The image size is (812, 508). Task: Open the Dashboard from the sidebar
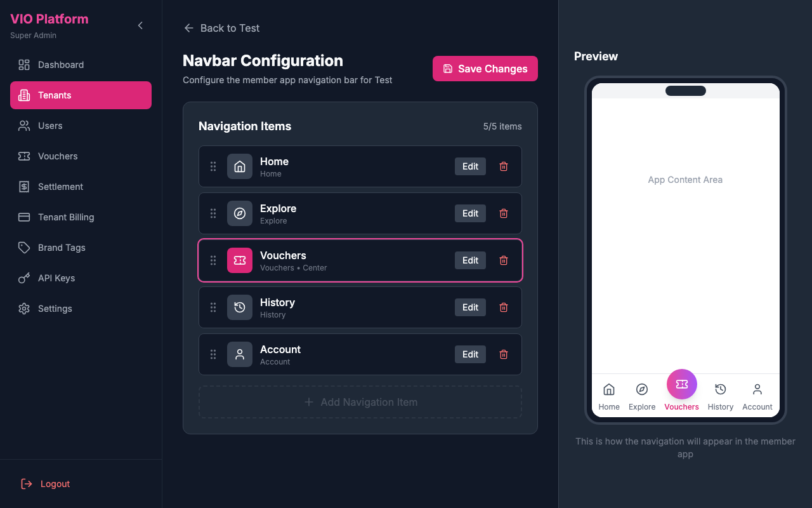[x=60, y=65]
